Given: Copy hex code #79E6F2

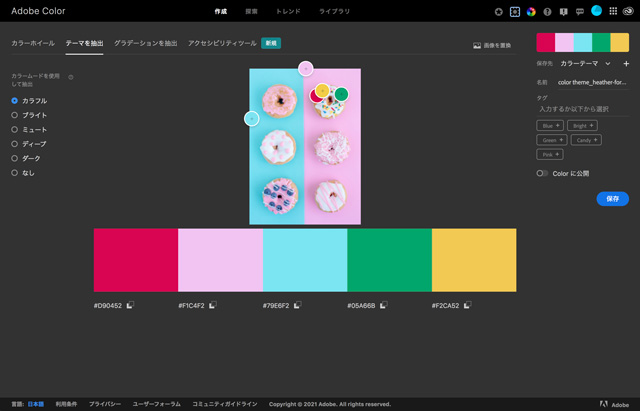Looking at the screenshot, I should [298, 305].
